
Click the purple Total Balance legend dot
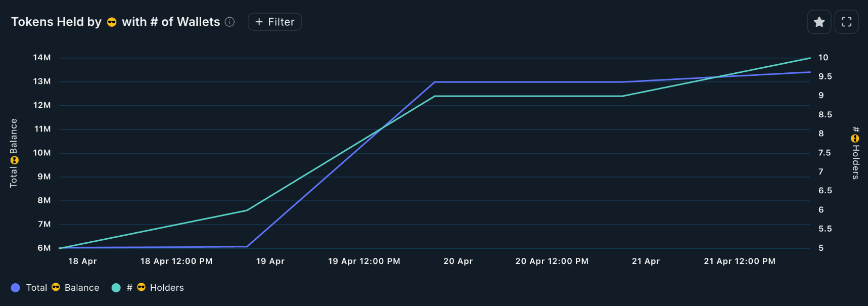coord(16,288)
